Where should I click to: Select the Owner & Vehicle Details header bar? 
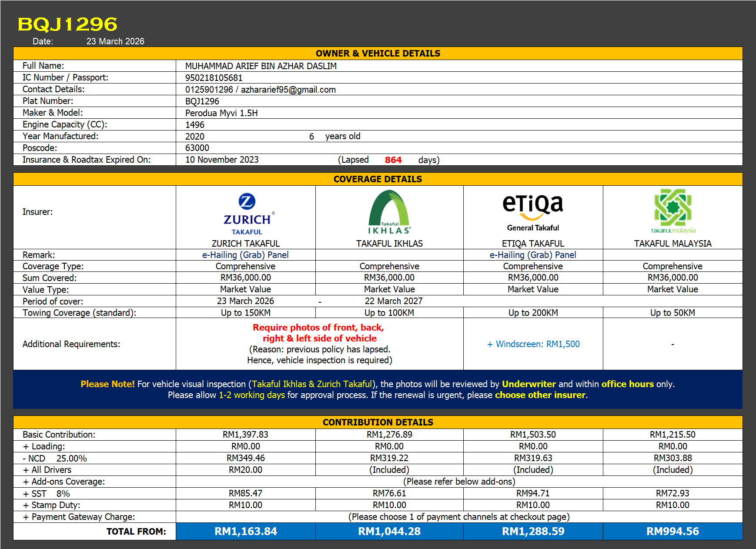[378, 54]
